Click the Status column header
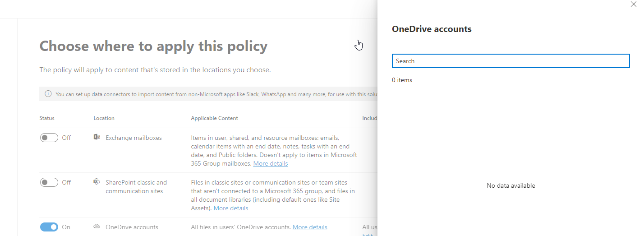This screenshot has width=644, height=236. (x=47, y=118)
